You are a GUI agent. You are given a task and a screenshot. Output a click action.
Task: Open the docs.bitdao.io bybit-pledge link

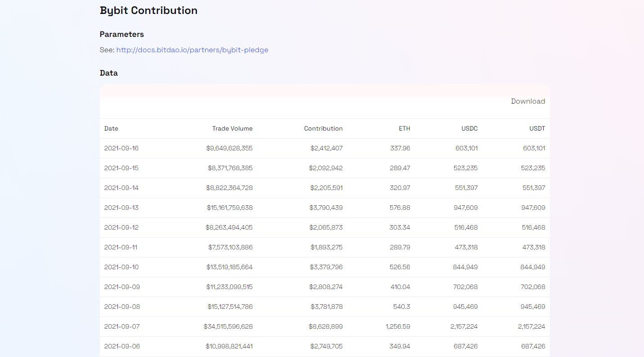tap(192, 50)
